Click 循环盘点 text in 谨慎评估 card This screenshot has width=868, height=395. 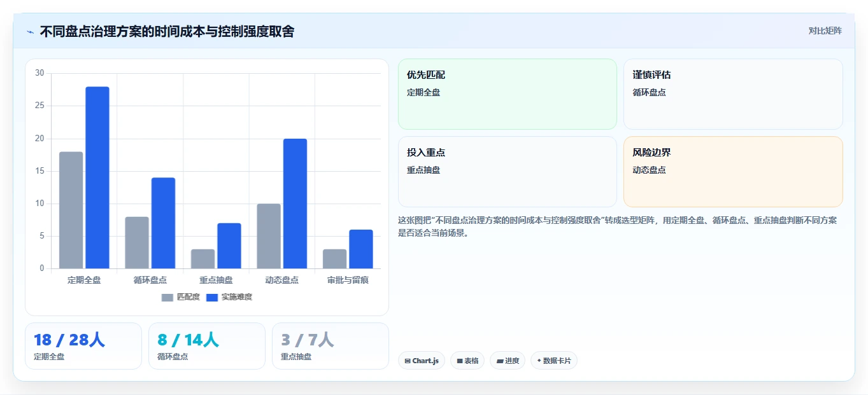[x=649, y=92]
